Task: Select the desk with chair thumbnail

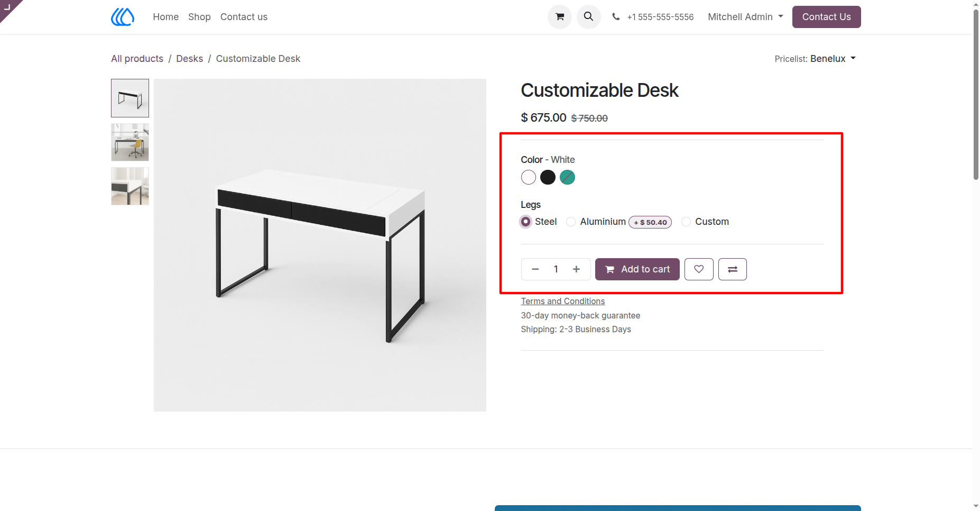Action: click(130, 142)
